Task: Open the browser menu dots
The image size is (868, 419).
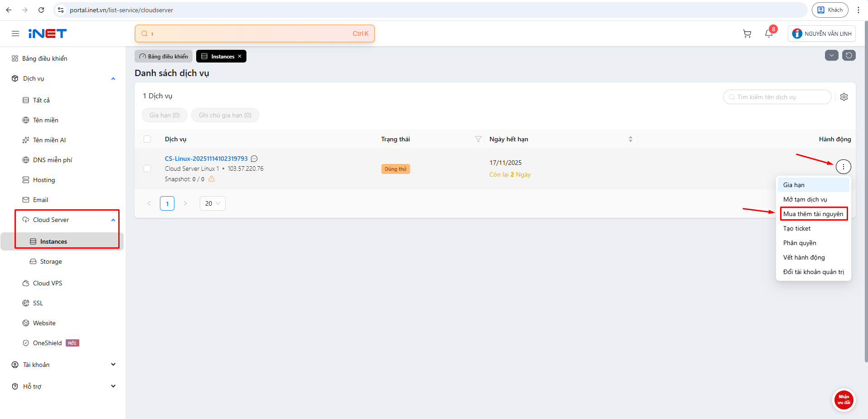Action: (858, 10)
